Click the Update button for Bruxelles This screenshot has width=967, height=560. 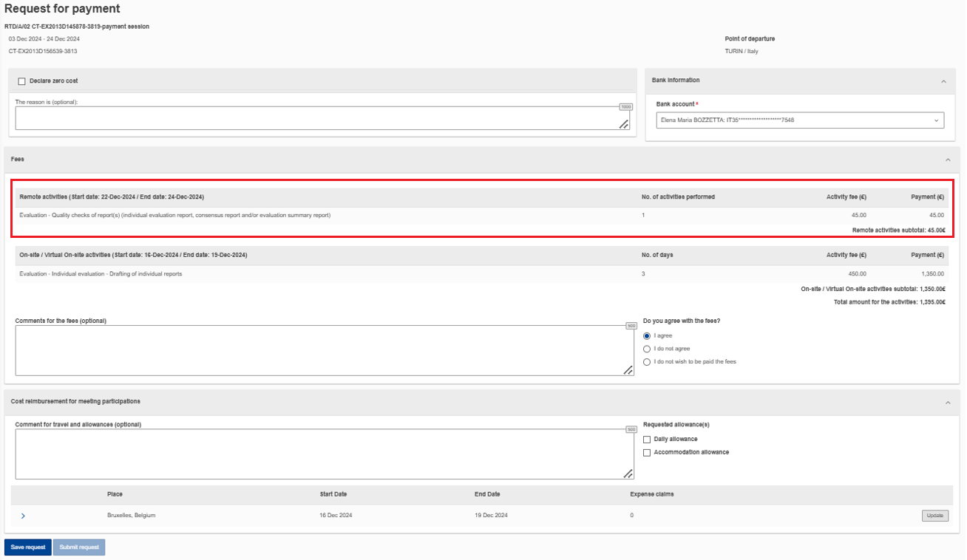click(935, 516)
